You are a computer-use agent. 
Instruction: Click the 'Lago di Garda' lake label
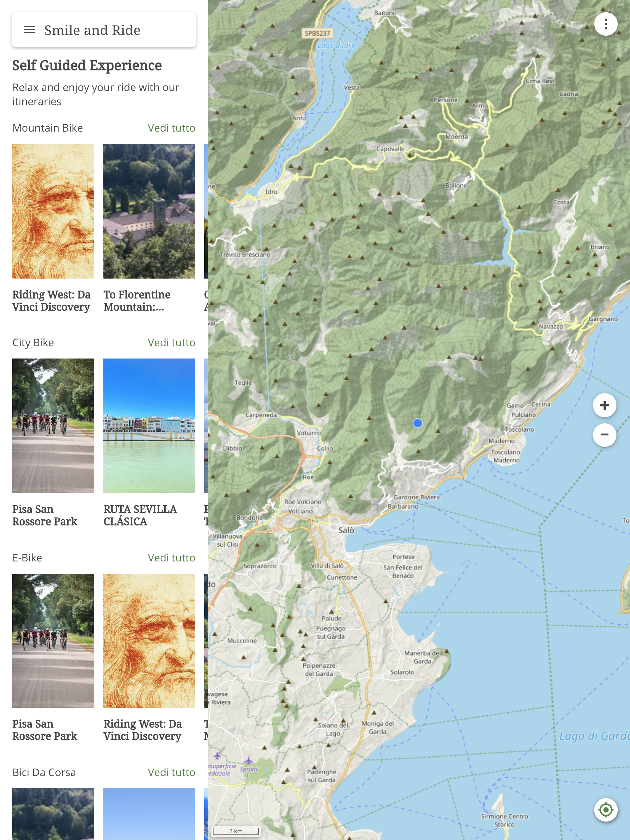pyautogui.click(x=594, y=736)
